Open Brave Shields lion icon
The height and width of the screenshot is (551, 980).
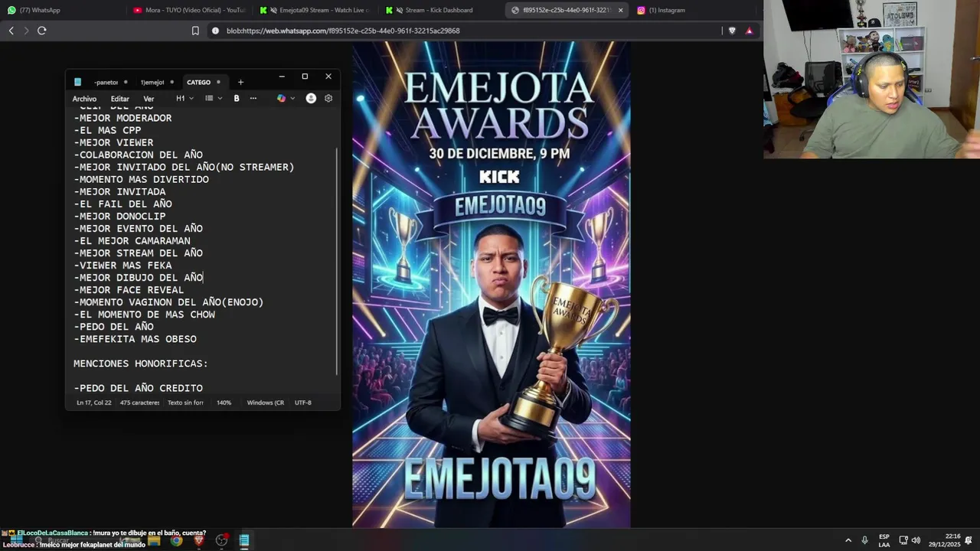click(x=733, y=31)
